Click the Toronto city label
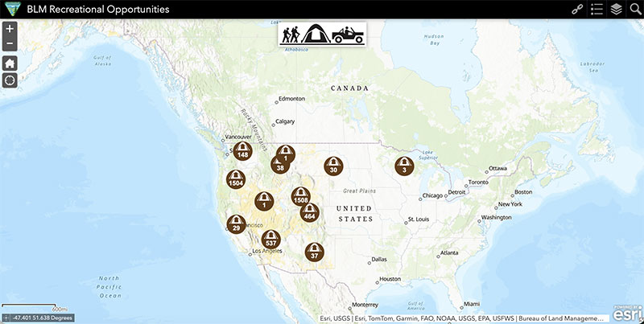Viewport: 644px width, 324px height. tap(478, 182)
